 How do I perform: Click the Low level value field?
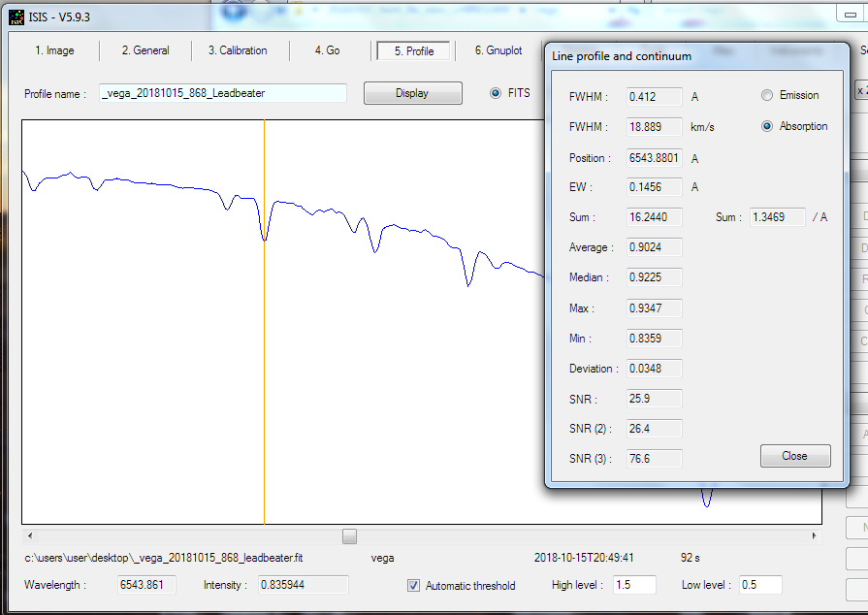pyautogui.click(x=759, y=585)
